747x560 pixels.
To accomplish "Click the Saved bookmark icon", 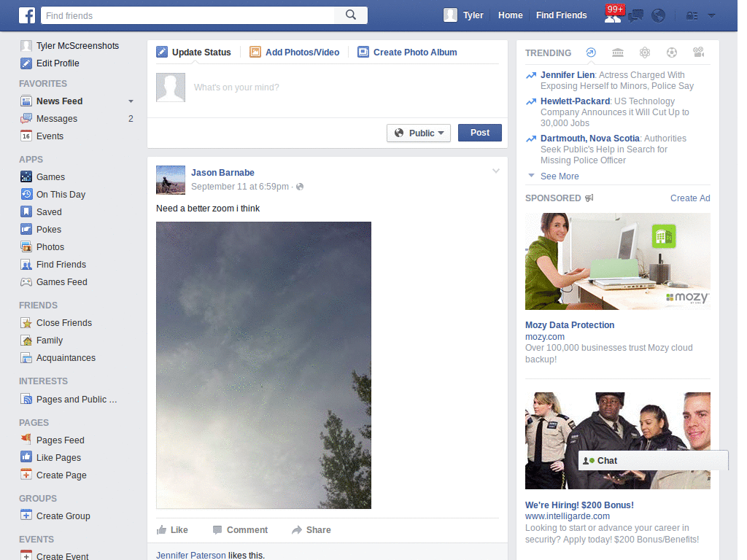I will [26, 212].
